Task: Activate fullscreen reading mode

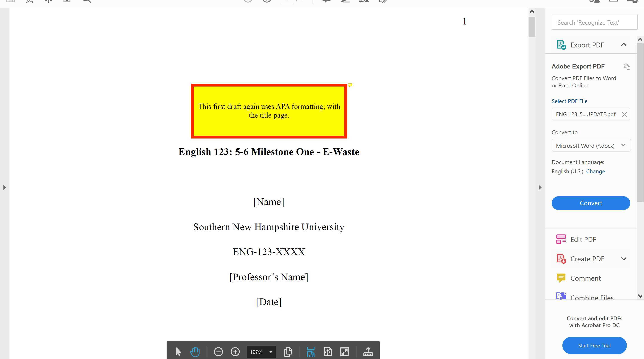Action: click(345, 352)
